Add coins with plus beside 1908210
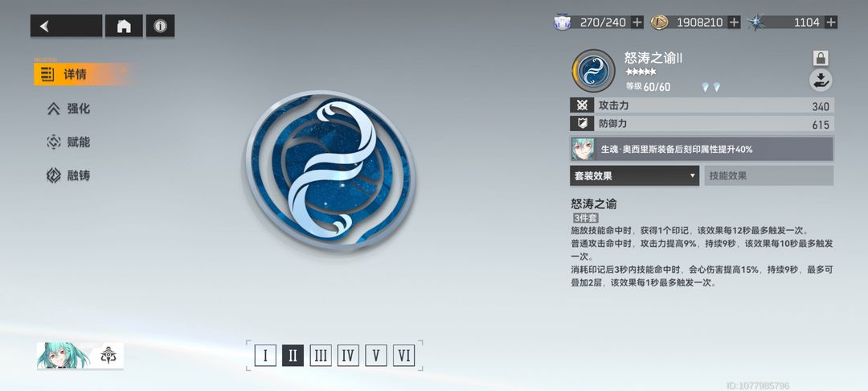Viewport: 868px width, 391px height. click(734, 23)
